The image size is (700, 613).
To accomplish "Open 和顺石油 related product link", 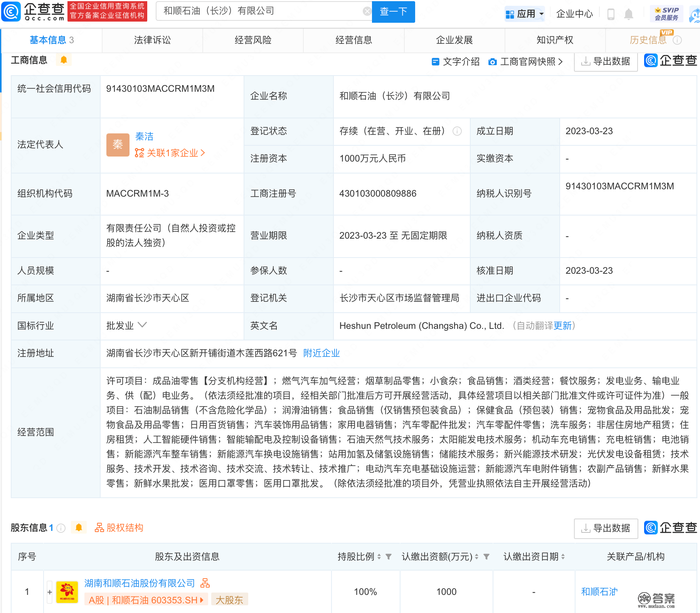I will (x=599, y=592).
